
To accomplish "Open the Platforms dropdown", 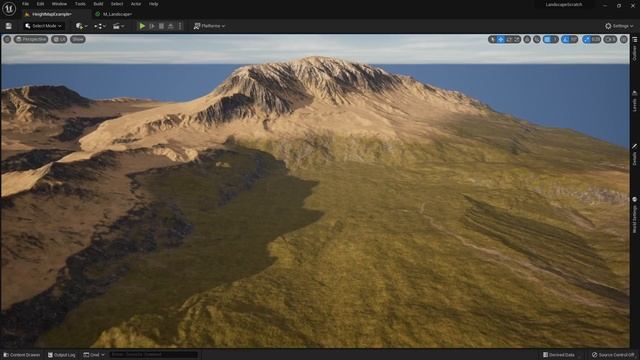I will point(209,26).
